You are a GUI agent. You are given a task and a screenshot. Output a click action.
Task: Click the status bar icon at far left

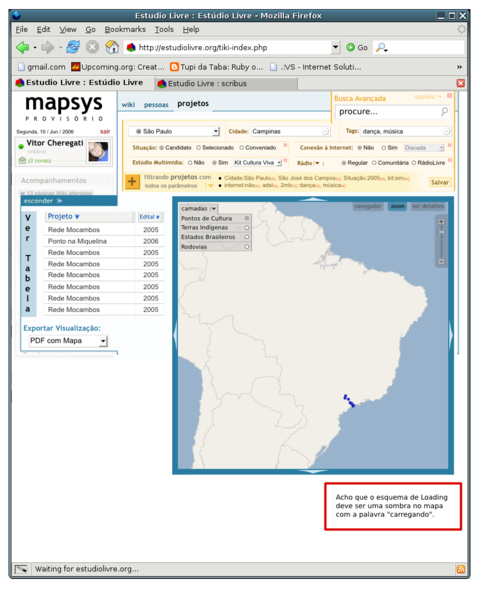[21, 569]
